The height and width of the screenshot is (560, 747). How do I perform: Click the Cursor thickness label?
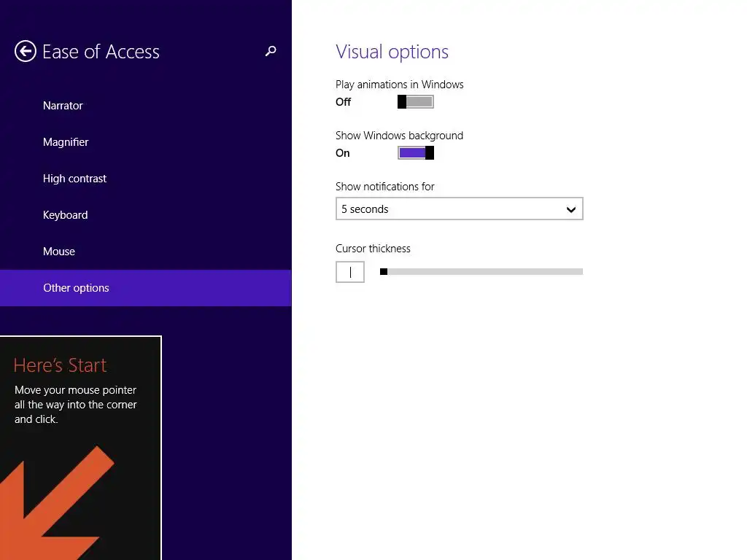pos(373,249)
